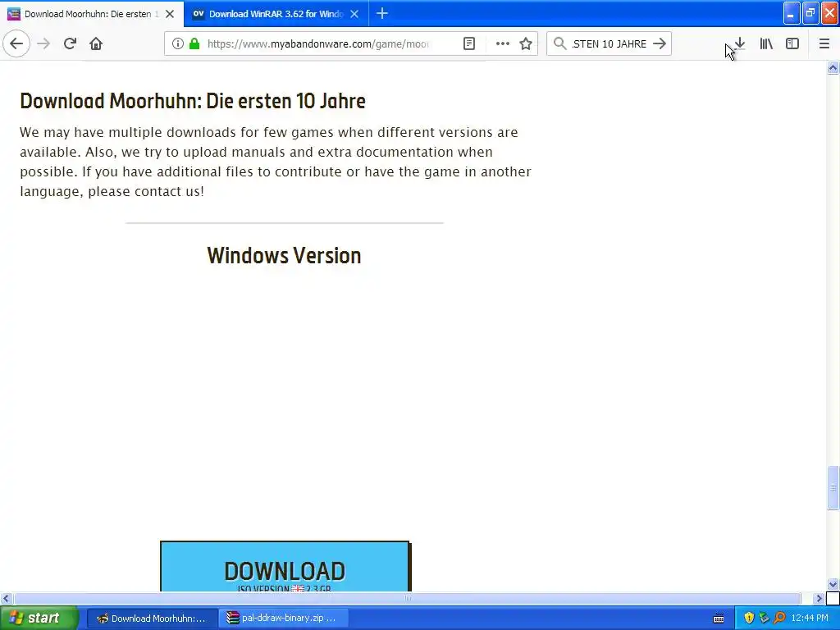Image resolution: width=840 pixels, height=630 pixels.
Task: Submit search with the arrow button
Action: click(x=660, y=43)
